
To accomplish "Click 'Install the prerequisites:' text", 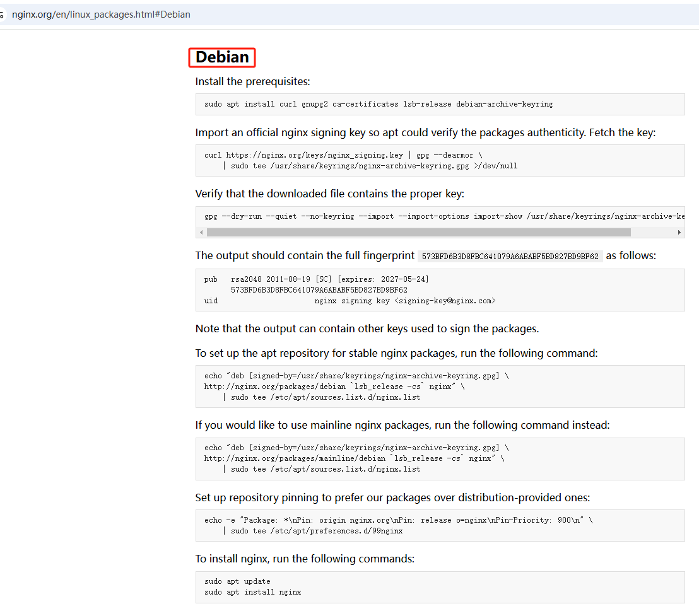I will (252, 81).
